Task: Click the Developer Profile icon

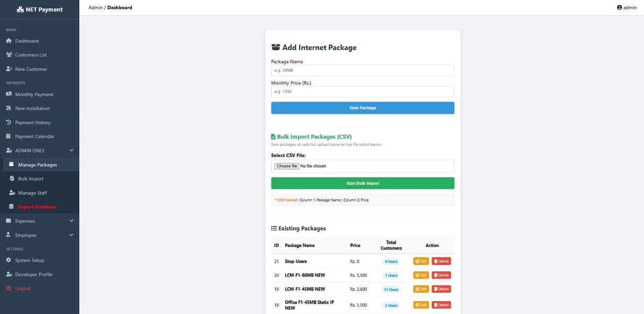Action: tap(9, 274)
